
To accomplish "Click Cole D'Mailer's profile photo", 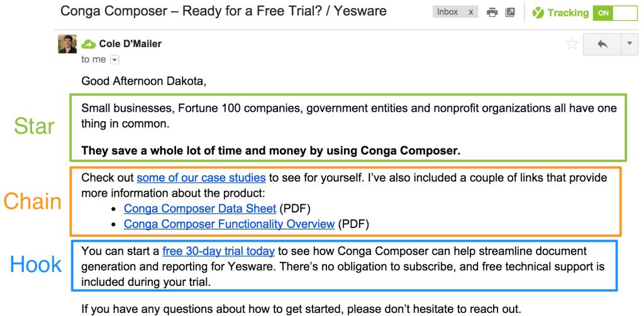I will point(67,44).
